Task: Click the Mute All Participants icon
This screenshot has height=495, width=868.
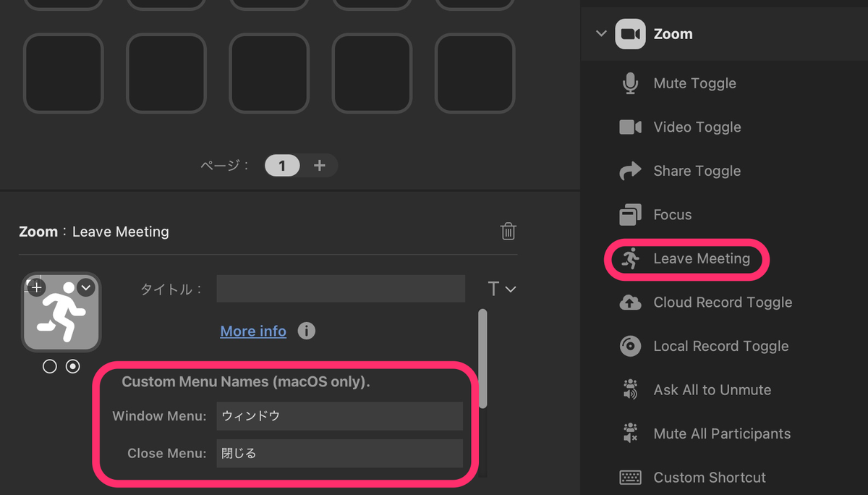Action: [629, 433]
